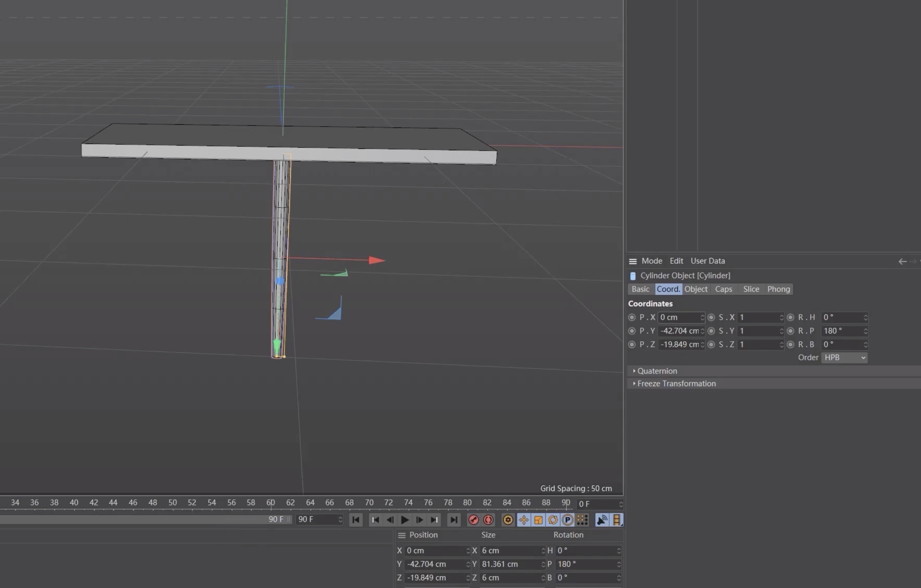Adjust the P.X value stepper arrows
The height and width of the screenshot is (588, 921).
pyautogui.click(x=702, y=317)
